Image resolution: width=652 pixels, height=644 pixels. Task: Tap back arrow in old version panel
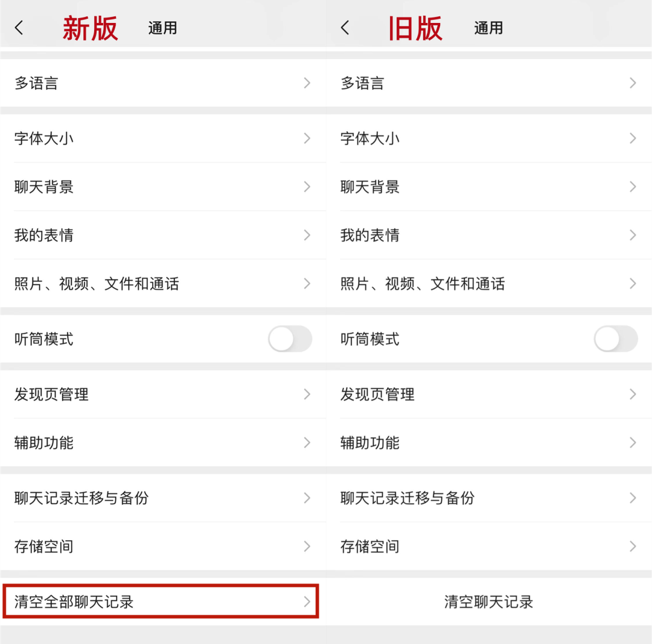(x=345, y=28)
